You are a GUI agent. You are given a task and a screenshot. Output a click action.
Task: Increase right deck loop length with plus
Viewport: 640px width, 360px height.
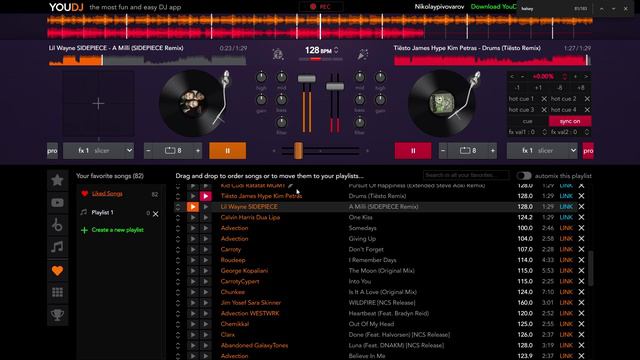coord(493,151)
